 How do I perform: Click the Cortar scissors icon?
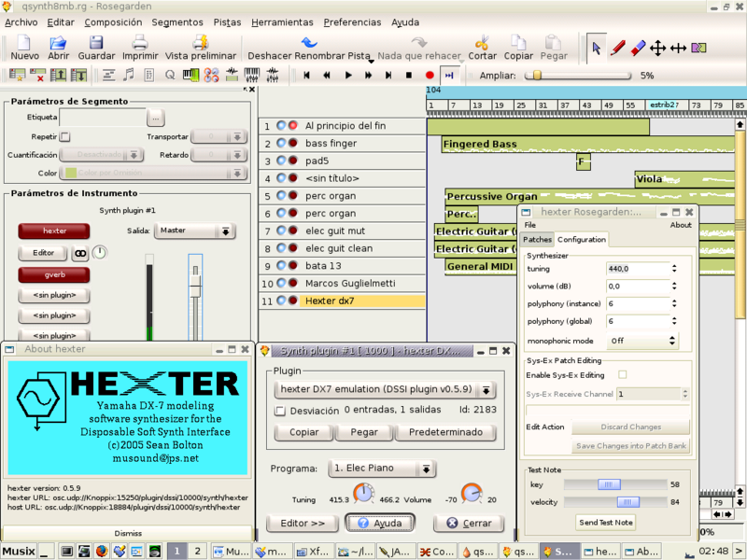pyautogui.click(x=482, y=43)
